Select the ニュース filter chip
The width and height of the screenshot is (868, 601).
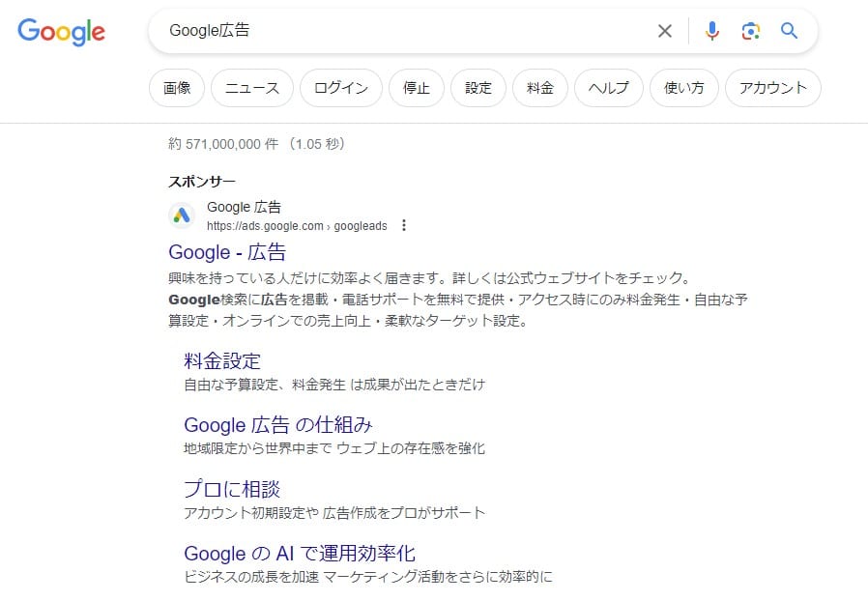tap(252, 87)
